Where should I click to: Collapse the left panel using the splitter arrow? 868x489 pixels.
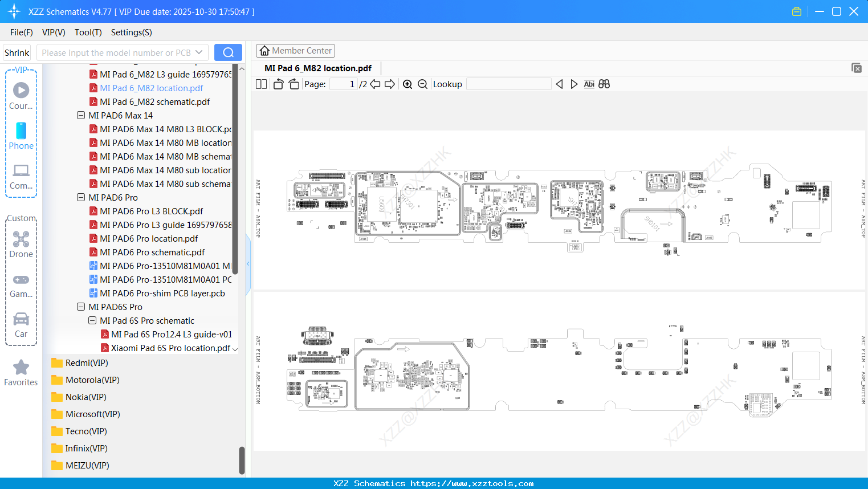pos(248,264)
